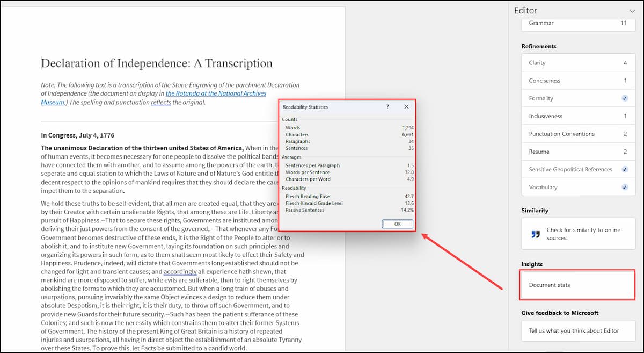Image resolution: width=644 pixels, height=353 pixels.
Task: Click the Help icon in Readability Statistics dialog
Action: (x=387, y=107)
